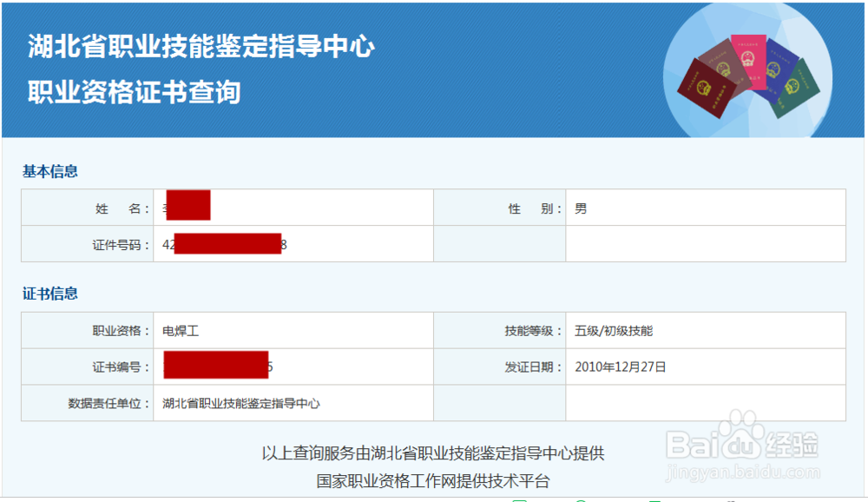Viewport: 868px width, 502px height.
Task: Select the date 2010年12月27日
Action: pyautogui.click(x=620, y=367)
